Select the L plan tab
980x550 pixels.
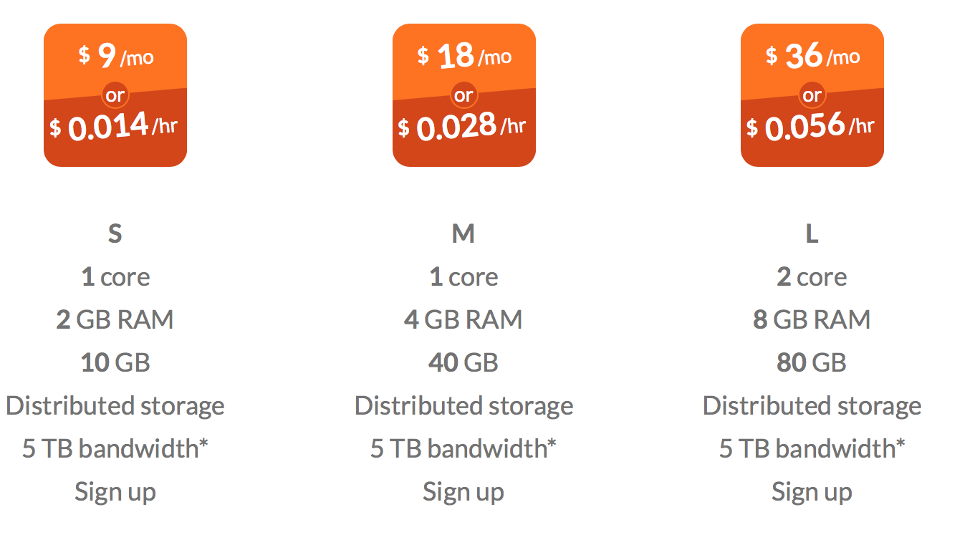tap(812, 233)
